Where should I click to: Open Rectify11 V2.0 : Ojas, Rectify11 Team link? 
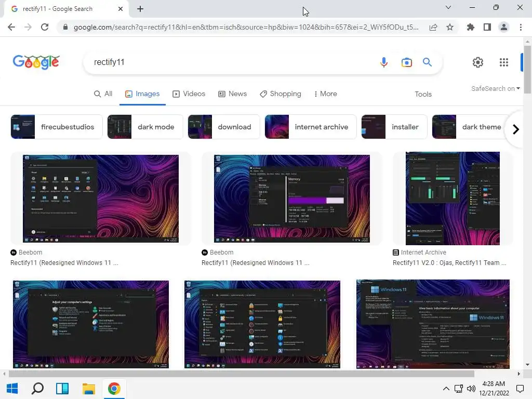(449, 263)
